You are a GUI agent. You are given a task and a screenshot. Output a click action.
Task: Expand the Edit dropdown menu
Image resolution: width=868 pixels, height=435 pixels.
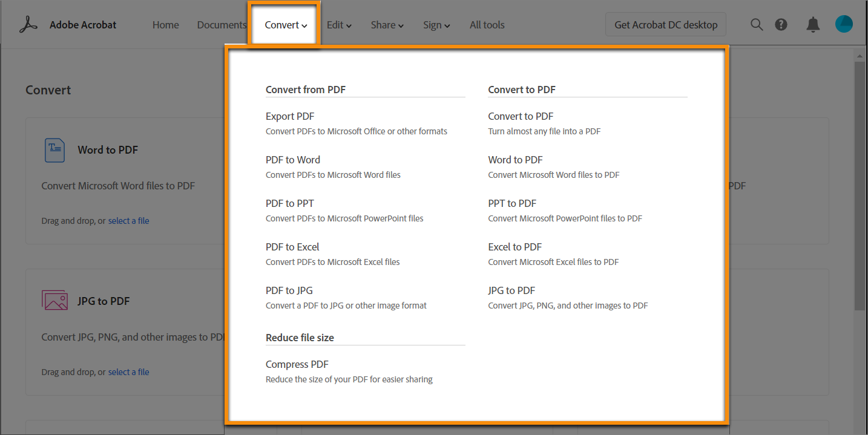click(x=339, y=25)
